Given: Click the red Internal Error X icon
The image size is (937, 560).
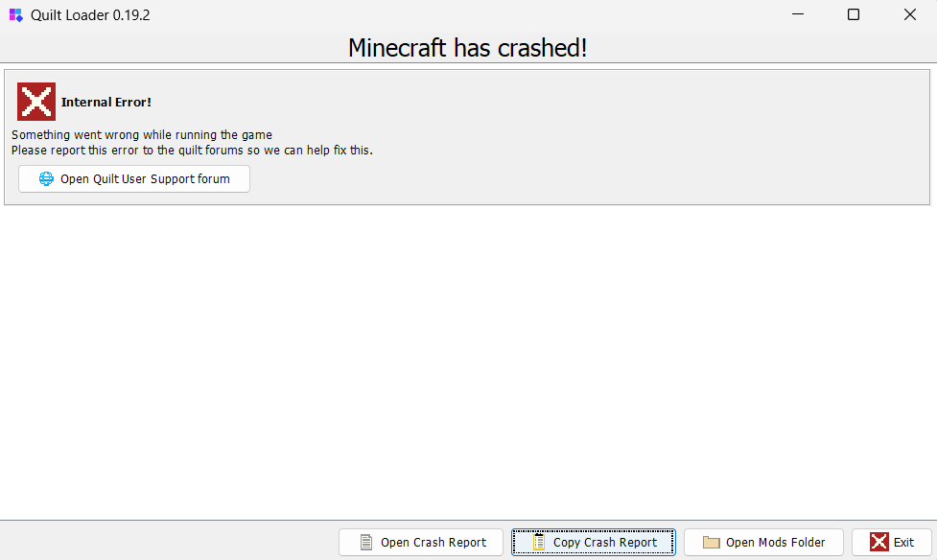Looking at the screenshot, I should tap(36, 102).
